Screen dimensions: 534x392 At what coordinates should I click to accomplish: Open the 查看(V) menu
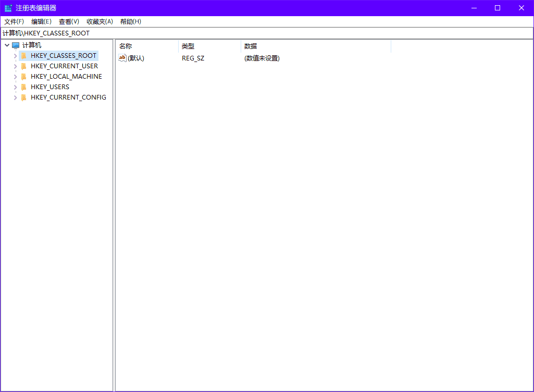(69, 21)
